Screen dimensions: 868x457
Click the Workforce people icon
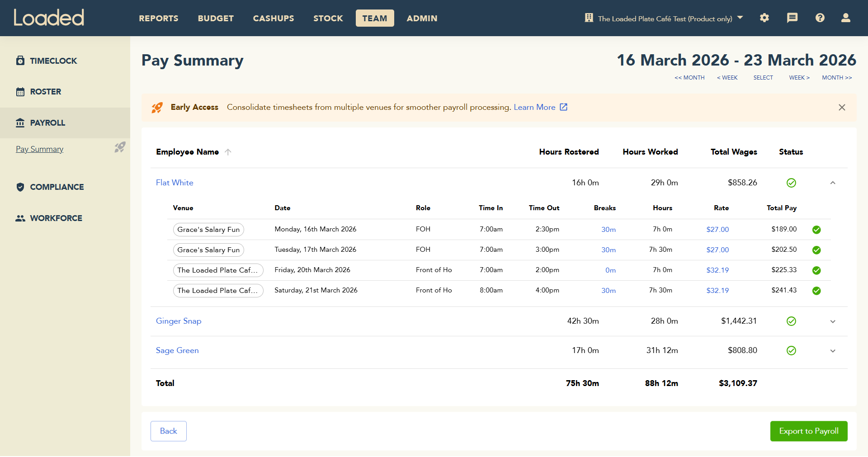[x=20, y=218]
